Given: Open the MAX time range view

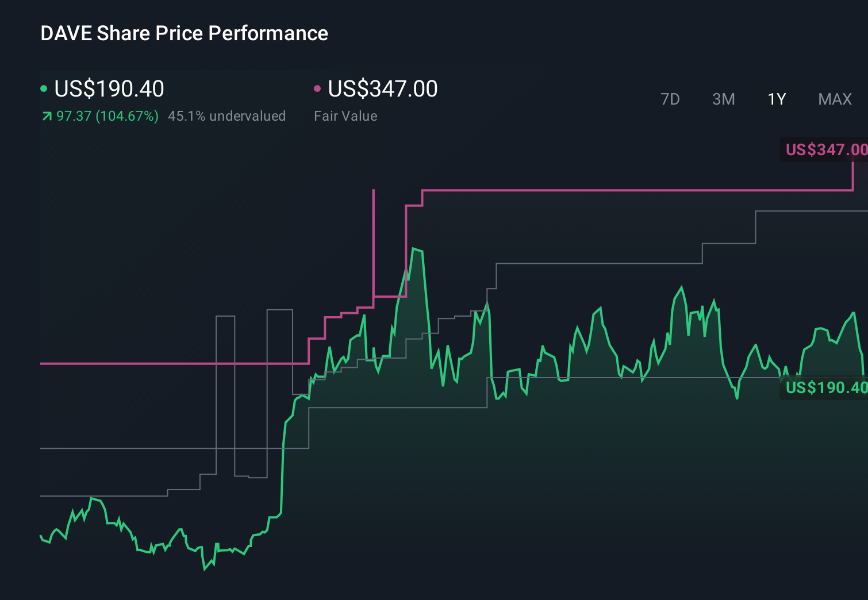Looking at the screenshot, I should pyautogui.click(x=834, y=99).
